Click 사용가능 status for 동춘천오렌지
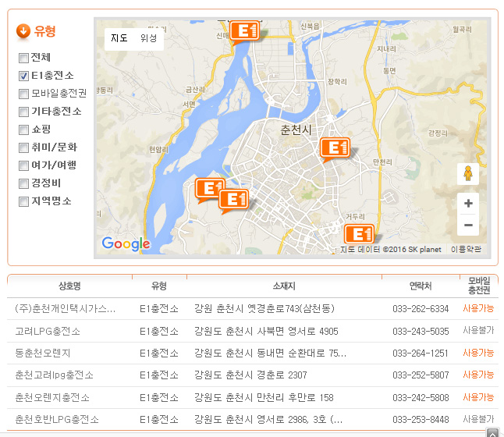Image resolution: width=504 pixels, height=437 pixels. (478, 353)
